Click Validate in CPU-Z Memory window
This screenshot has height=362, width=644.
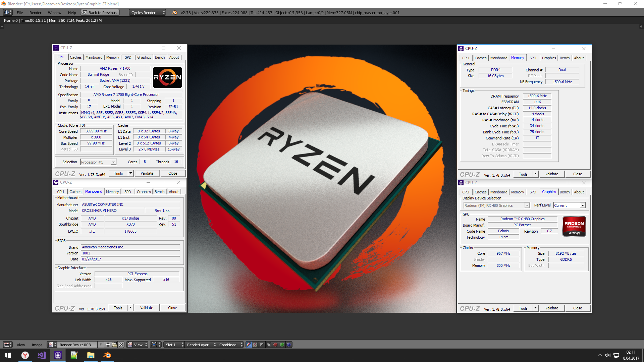coord(552,174)
